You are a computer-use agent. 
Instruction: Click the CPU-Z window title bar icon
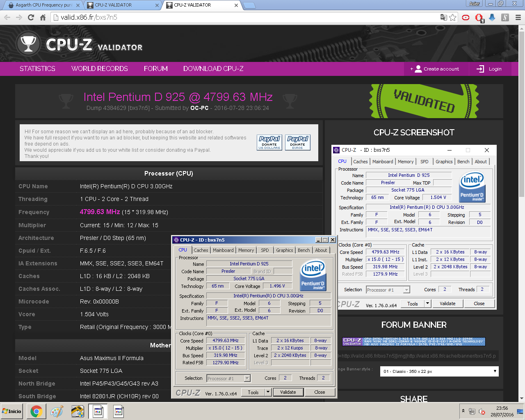coord(176,240)
